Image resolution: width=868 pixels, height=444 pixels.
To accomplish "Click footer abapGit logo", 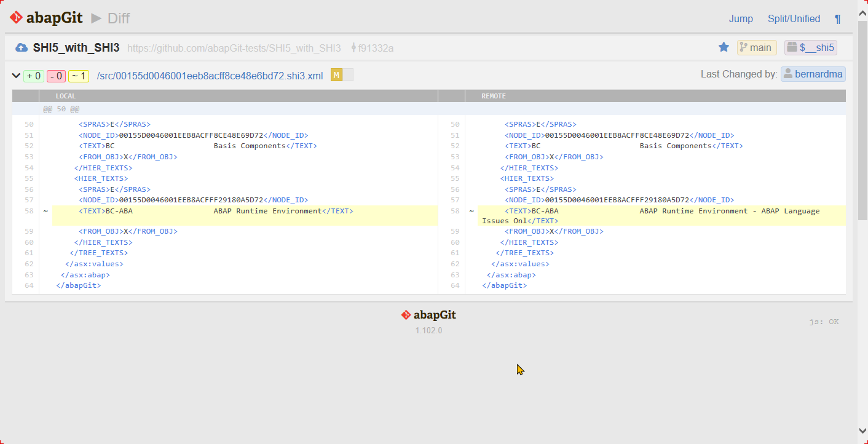I will (428, 315).
